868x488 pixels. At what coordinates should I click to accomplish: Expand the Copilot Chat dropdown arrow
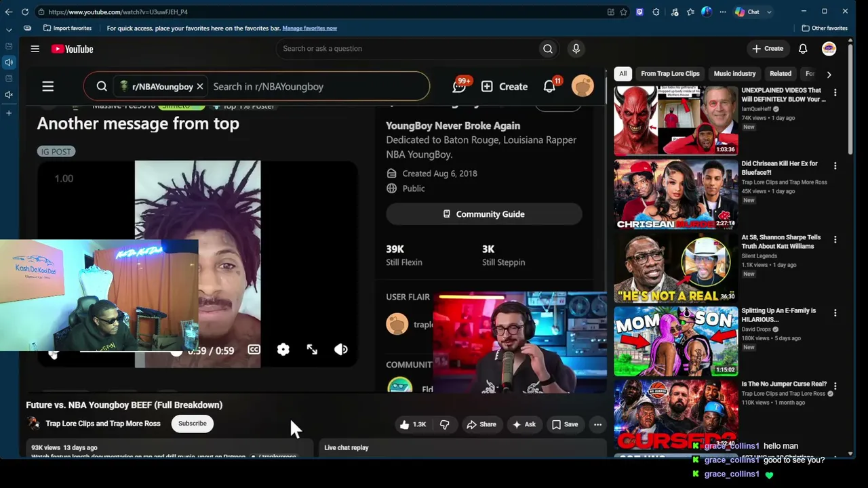(x=769, y=12)
